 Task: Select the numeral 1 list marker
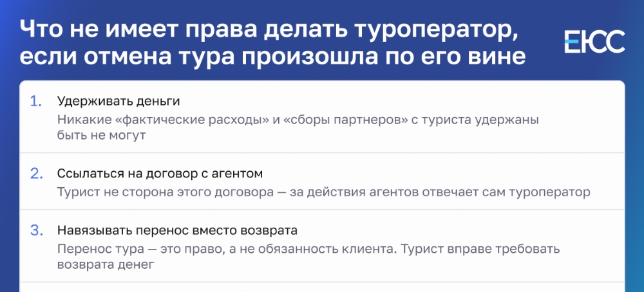35,101
